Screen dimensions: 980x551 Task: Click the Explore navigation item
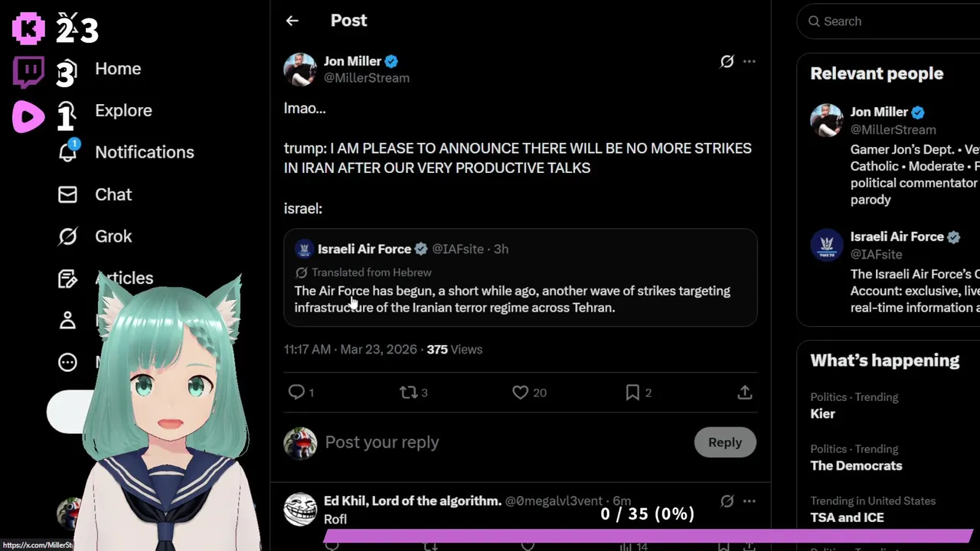click(123, 110)
